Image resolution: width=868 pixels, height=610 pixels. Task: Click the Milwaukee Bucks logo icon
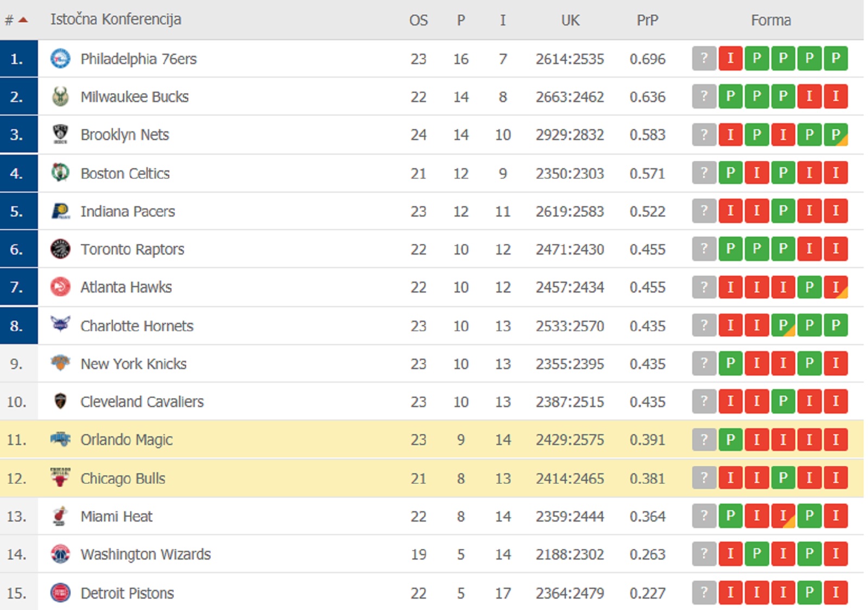(x=60, y=97)
